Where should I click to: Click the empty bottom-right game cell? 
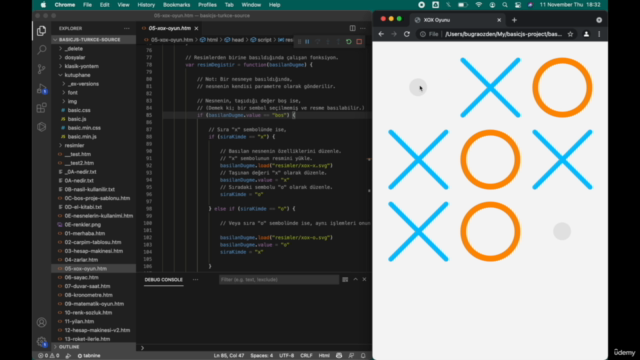[x=562, y=231]
